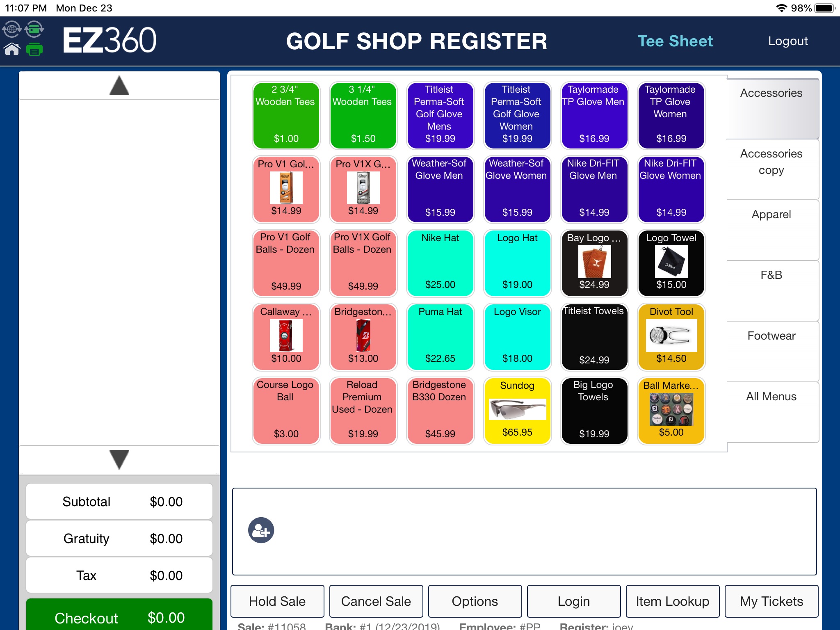Switch to the Apparel tab

772,230
